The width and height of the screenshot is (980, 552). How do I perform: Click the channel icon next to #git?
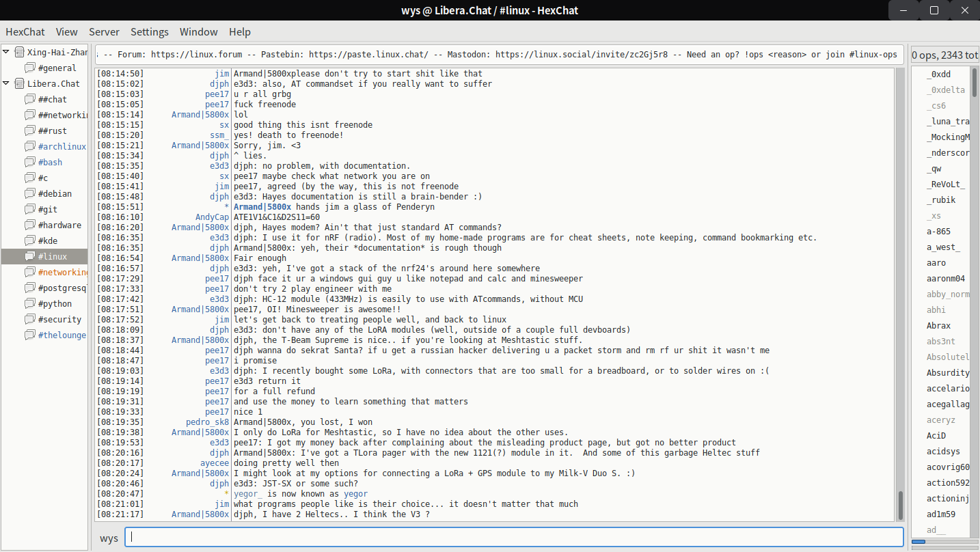29,209
